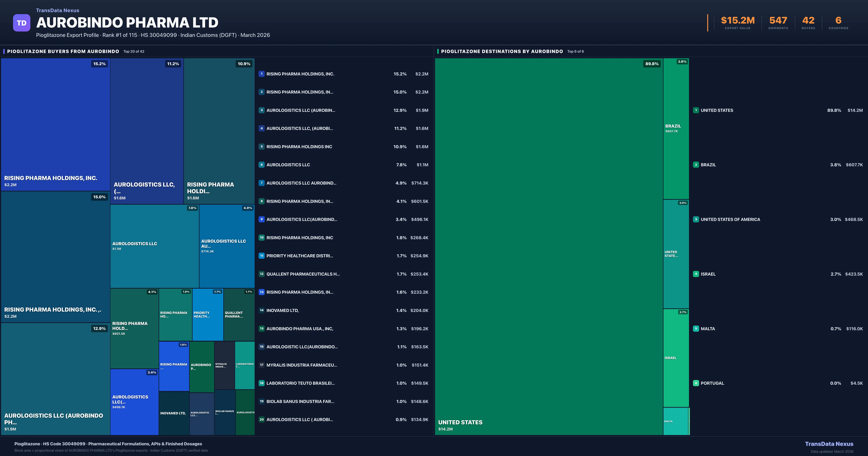Image resolution: width=868 pixels, height=456 pixels.
Task: Select the rank 4 badge beside ISRAEL
Action: point(696,274)
